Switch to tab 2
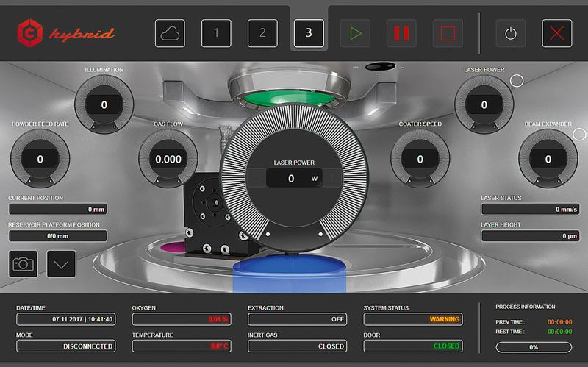The width and height of the screenshot is (588, 367). coord(262,33)
